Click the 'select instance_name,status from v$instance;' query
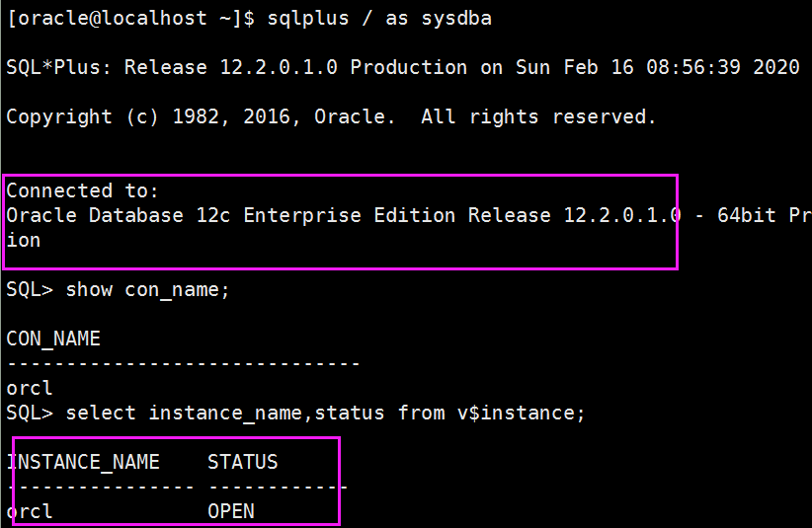 (325, 414)
